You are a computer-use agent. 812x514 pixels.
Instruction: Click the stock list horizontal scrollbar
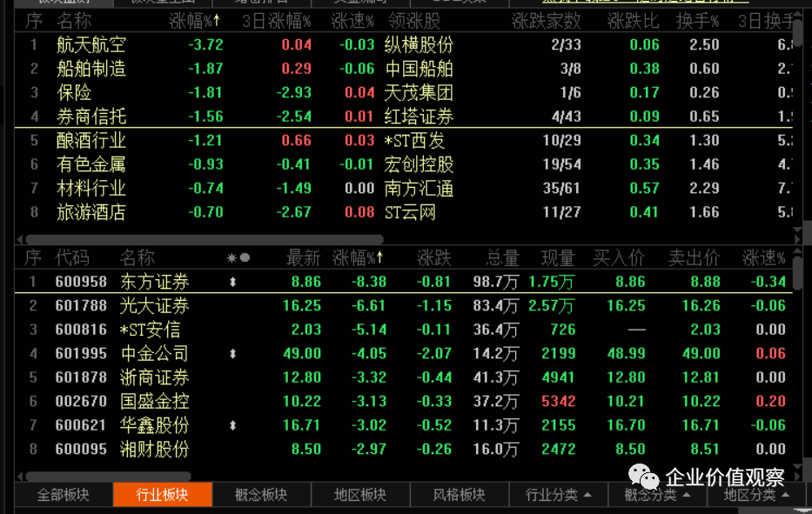click(x=108, y=476)
